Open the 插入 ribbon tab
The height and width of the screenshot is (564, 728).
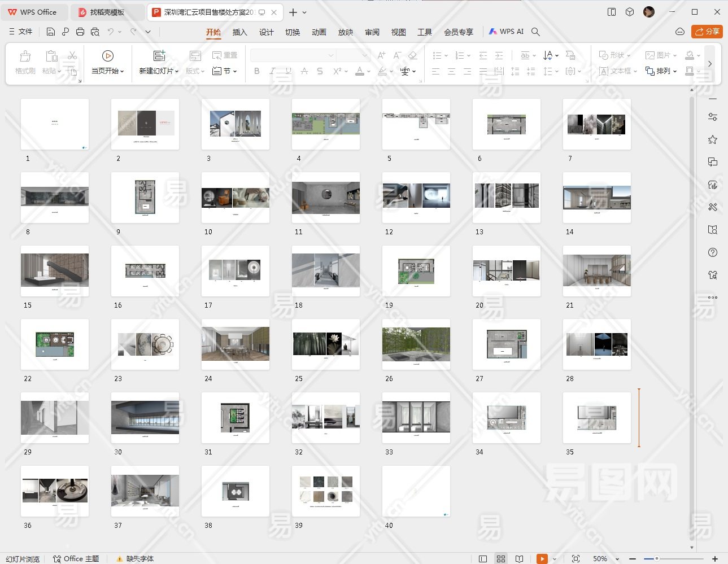click(x=239, y=32)
